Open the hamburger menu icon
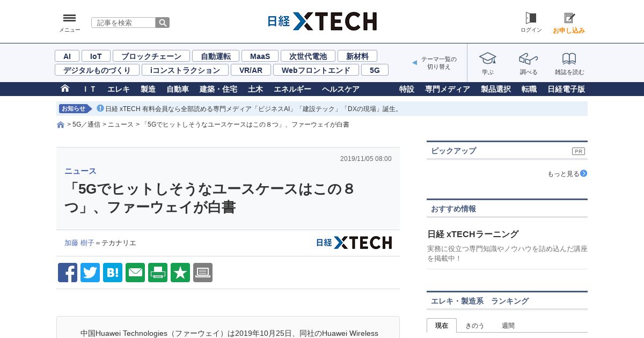This screenshot has height=338, width=644. [69, 18]
